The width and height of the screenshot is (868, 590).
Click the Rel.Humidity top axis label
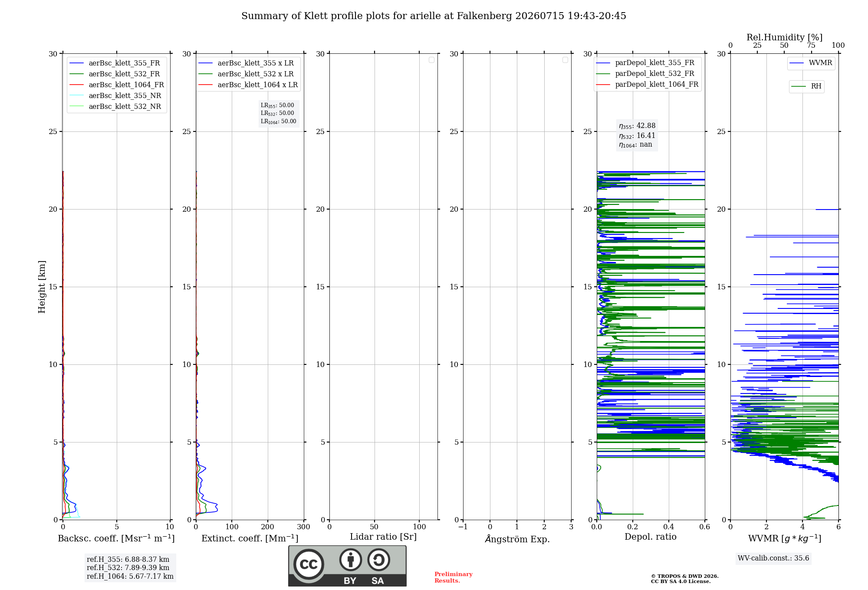click(784, 38)
